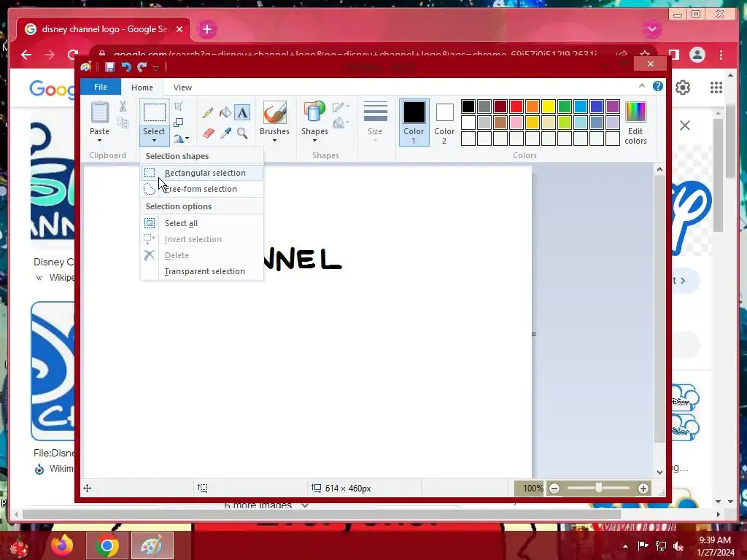Open the Google apps grid
The image size is (747, 560).
pyautogui.click(x=716, y=87)
